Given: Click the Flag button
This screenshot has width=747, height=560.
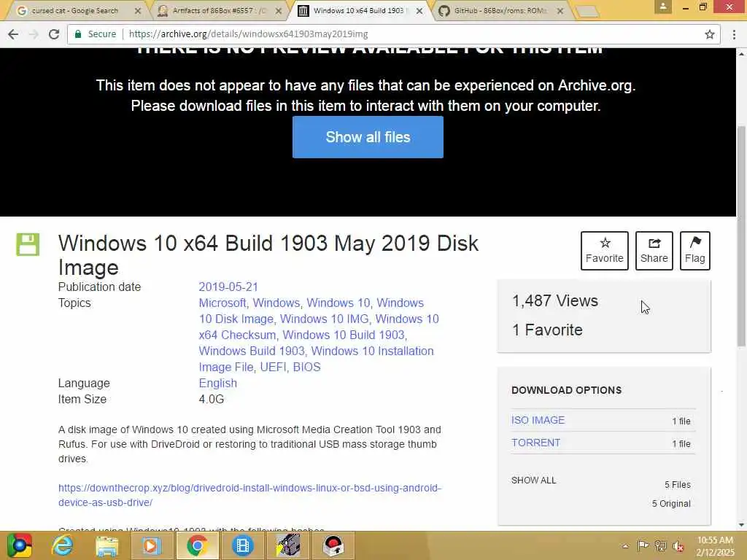Looking at the screenshot, I should (695, 251).
